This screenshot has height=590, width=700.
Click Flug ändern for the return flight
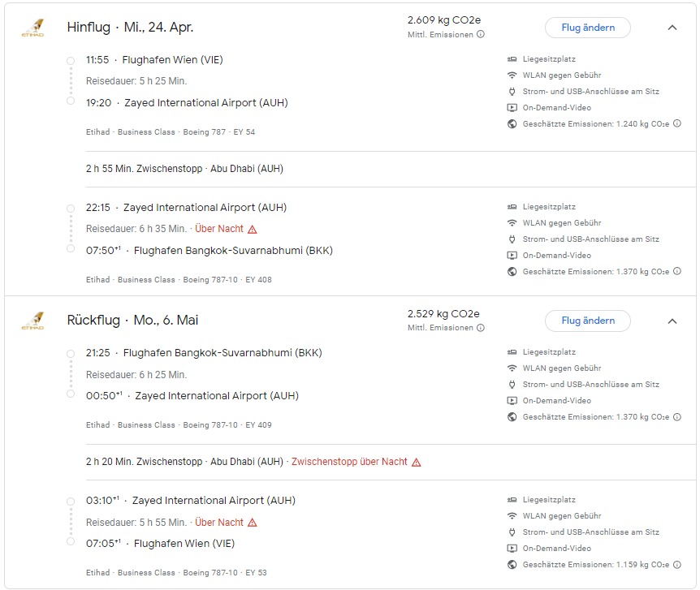pyautogui.click(x=587, y=321)
